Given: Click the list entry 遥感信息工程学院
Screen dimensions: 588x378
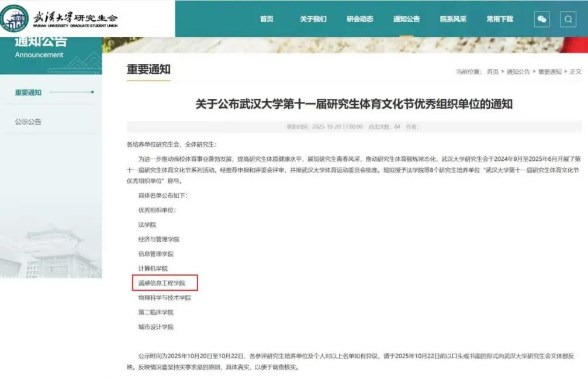Looking at the screenshot, I should pyautogui.click(x=162, y=283).
